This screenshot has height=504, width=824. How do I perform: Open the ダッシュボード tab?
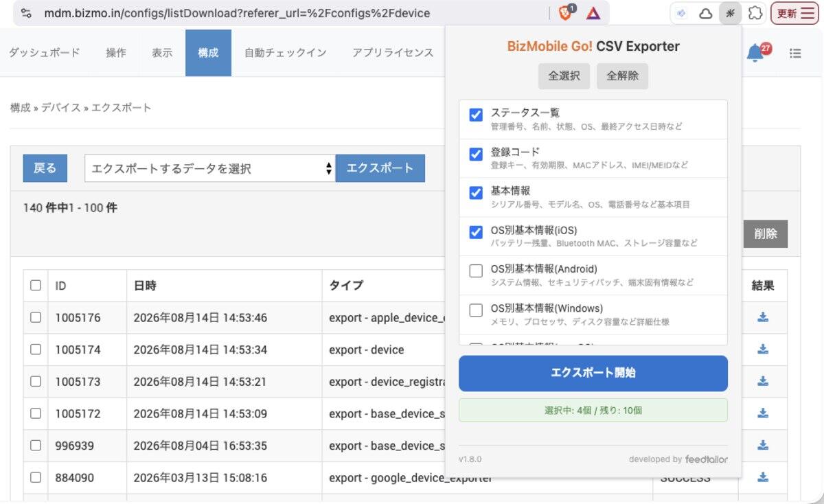point(45,53)
